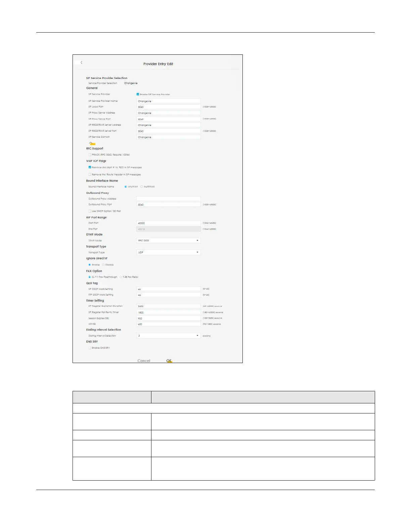Collapse section using yellow up-arrow icon
This screenshot has height=532, width=411.
(x=92, y=143)
